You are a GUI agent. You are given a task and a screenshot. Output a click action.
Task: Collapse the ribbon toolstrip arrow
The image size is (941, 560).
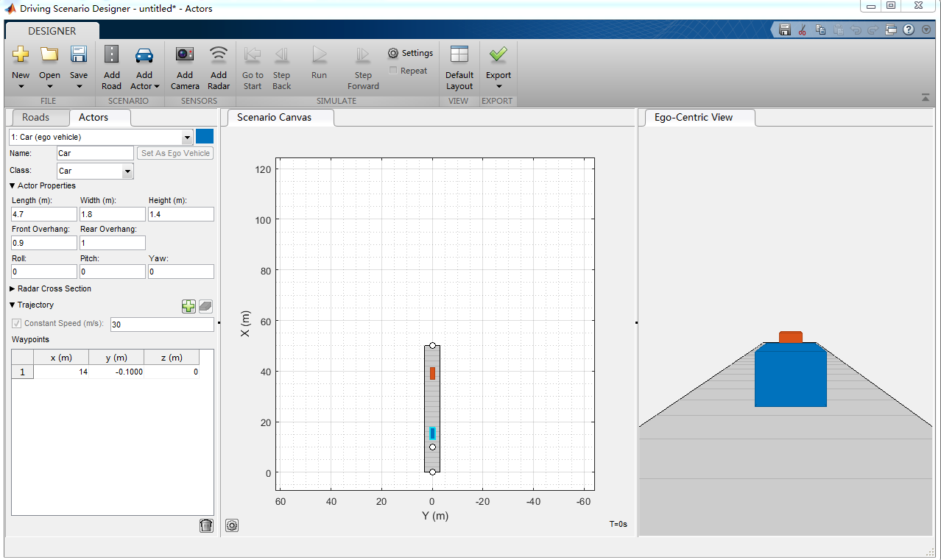[925, 98]
